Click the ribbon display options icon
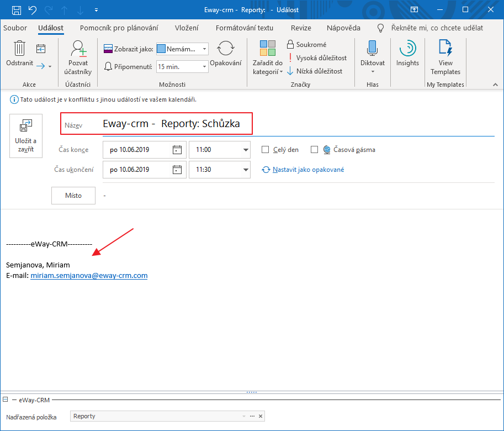 pos(415,9)
